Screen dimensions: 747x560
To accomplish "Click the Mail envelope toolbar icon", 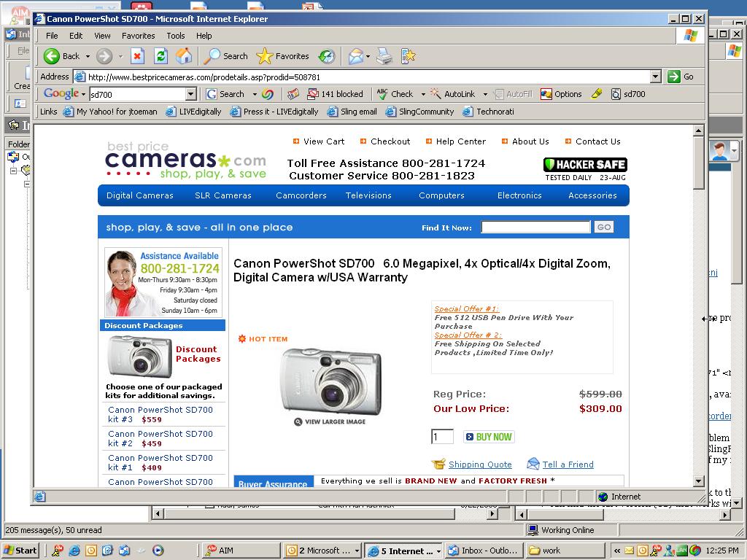I will [355, 56].
